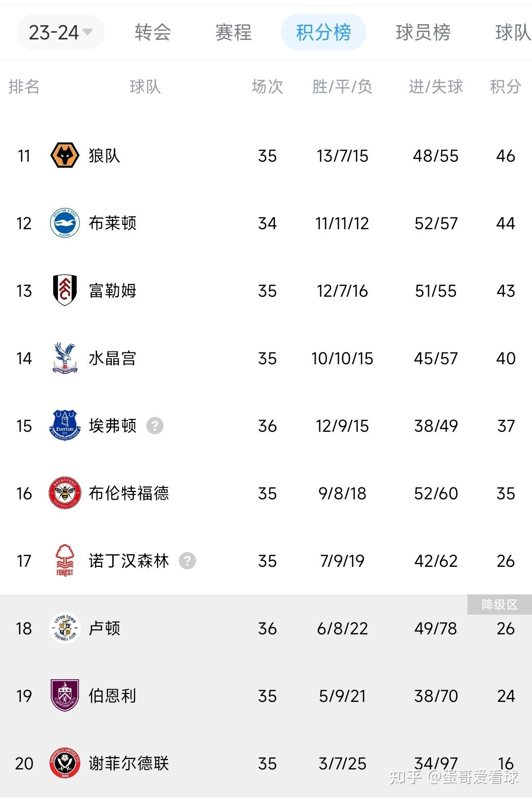Open the 埃弗顿 Everton club crest
The image size is (532, 799).
(x=65, y=426)
